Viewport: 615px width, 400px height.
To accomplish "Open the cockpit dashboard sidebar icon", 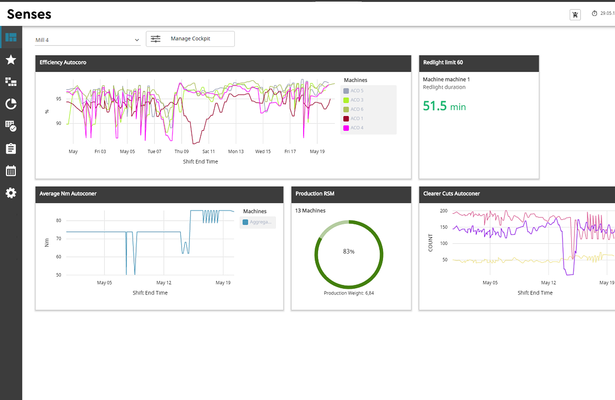I will coord(11,37).
